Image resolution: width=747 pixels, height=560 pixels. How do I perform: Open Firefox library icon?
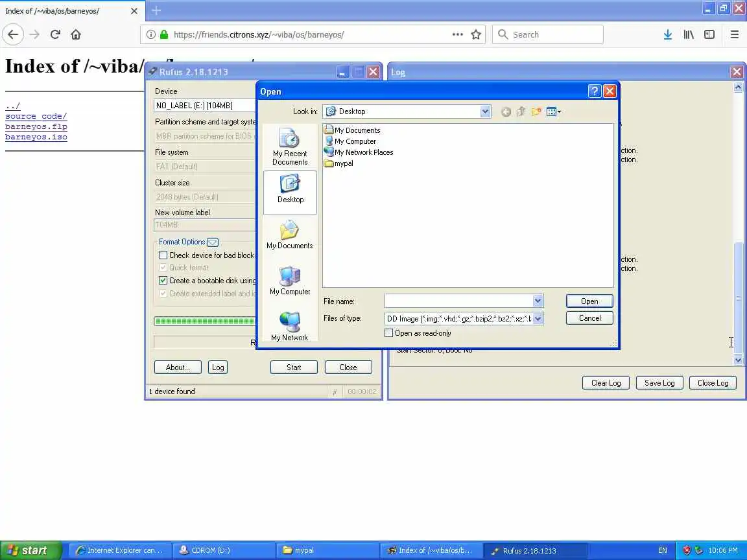click(x=689, y=34)
